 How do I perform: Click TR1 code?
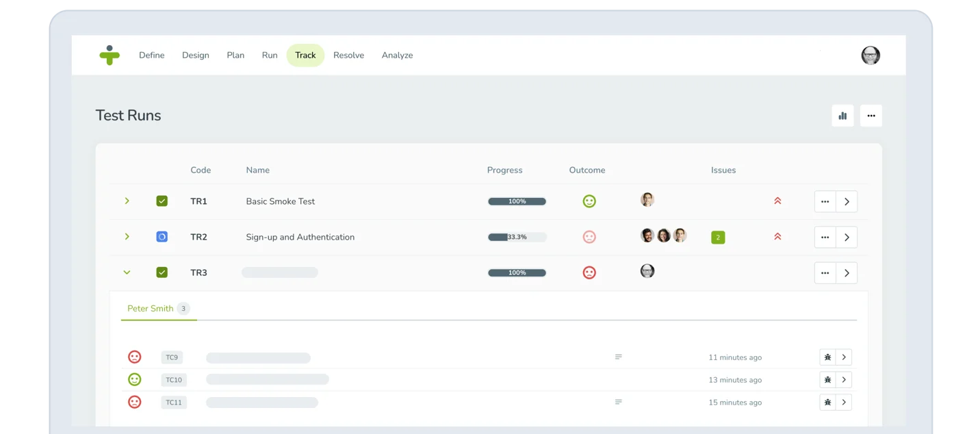pos(198,201)
